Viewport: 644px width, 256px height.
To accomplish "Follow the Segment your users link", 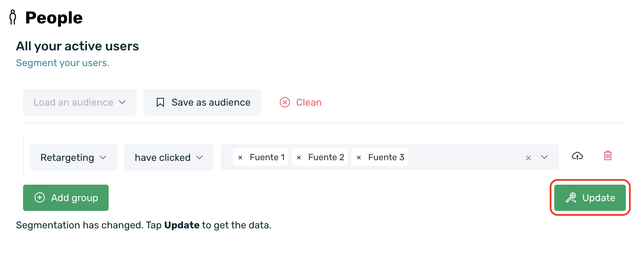I will pos(63,63).
